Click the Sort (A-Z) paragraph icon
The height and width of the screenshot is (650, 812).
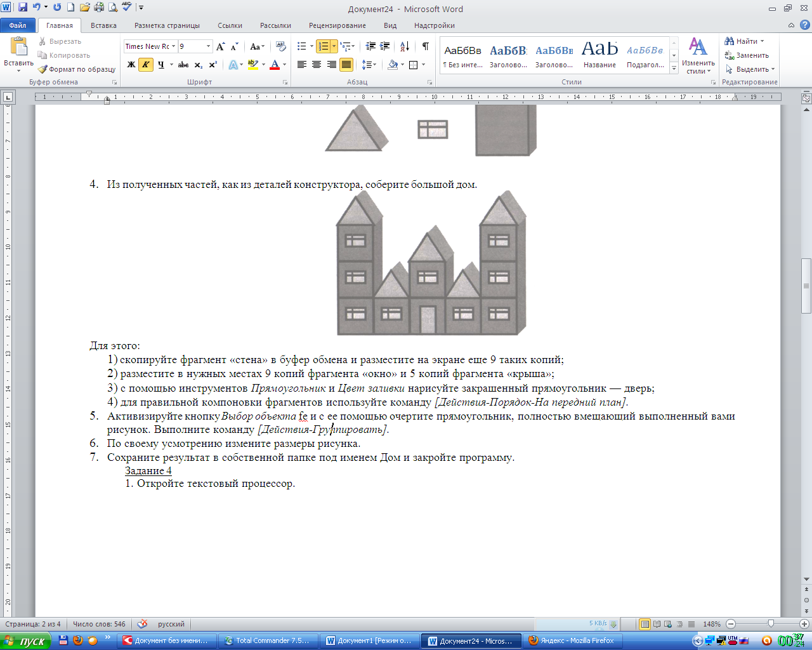(405, 46)
